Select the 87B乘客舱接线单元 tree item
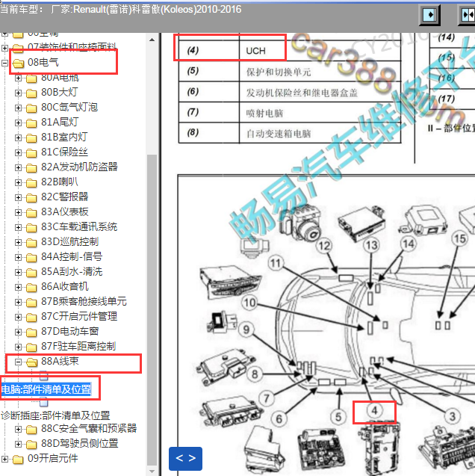475x476 pixels. (x=84, y=301)
